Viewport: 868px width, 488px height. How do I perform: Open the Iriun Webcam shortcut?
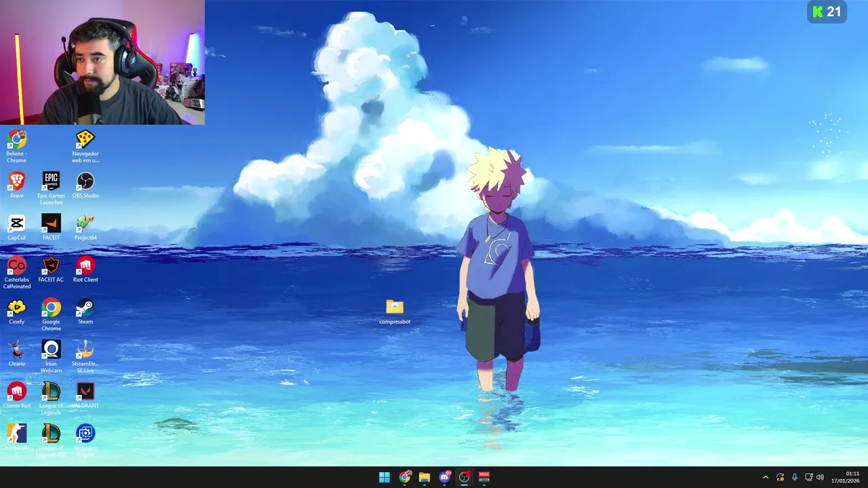[51, 357]
